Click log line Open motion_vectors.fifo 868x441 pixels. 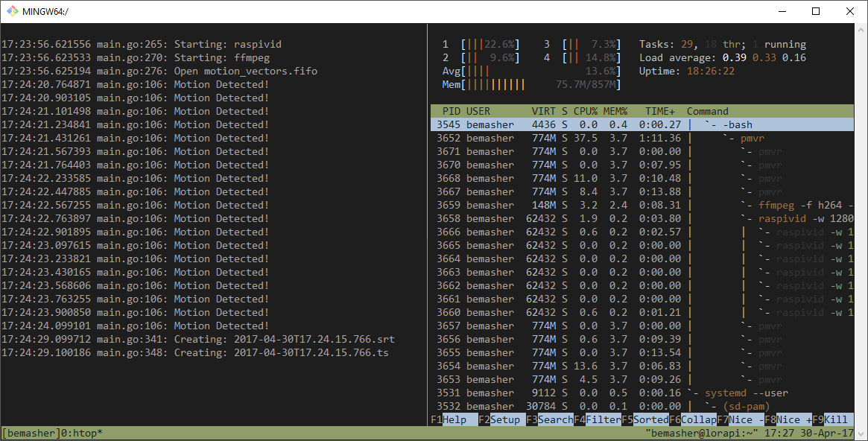click(159, 71)
